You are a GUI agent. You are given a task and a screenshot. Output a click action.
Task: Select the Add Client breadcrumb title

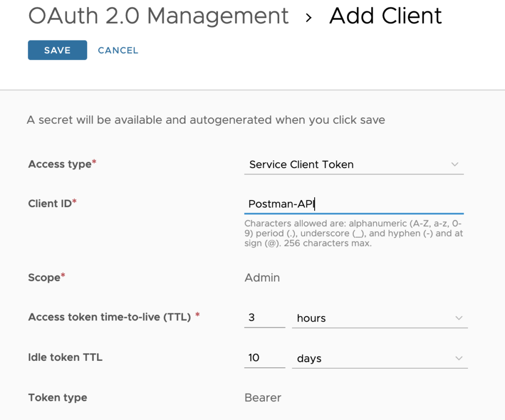(386, 16)
